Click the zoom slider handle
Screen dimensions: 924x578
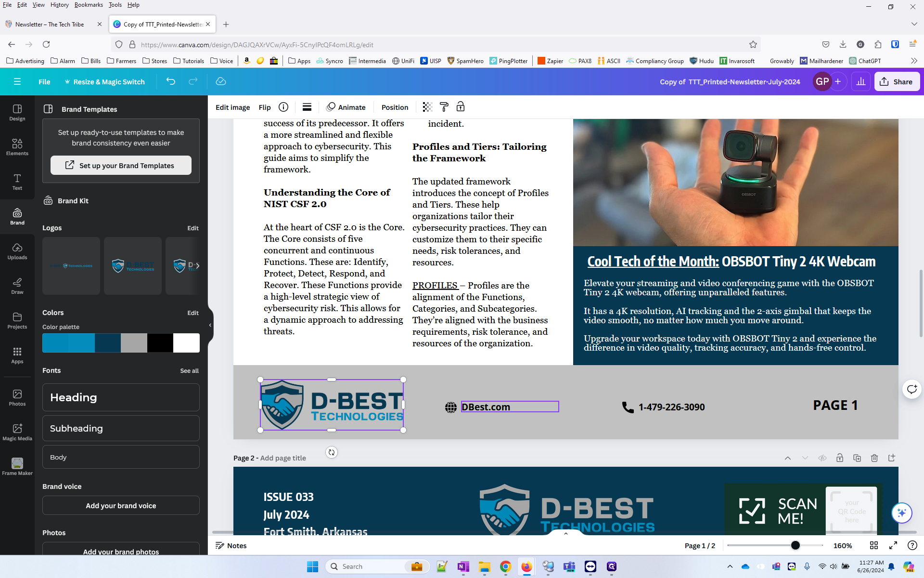click(795, 545)
